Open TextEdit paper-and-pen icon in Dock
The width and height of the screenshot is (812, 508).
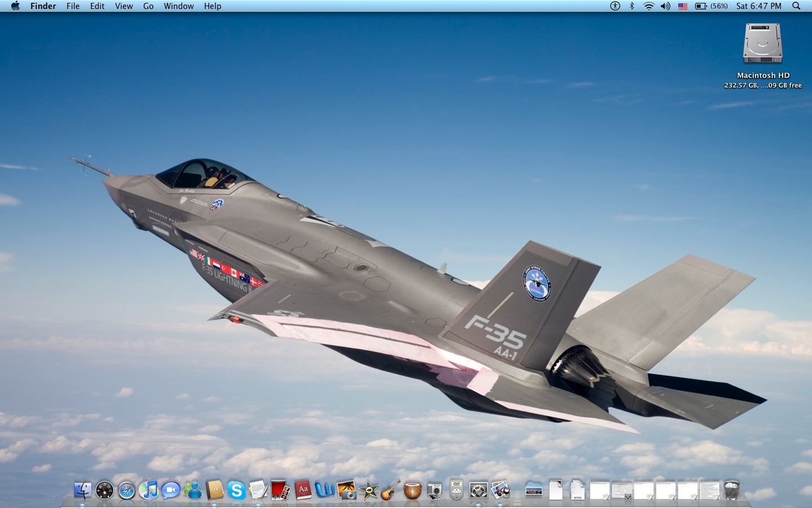tap(259, 490)
